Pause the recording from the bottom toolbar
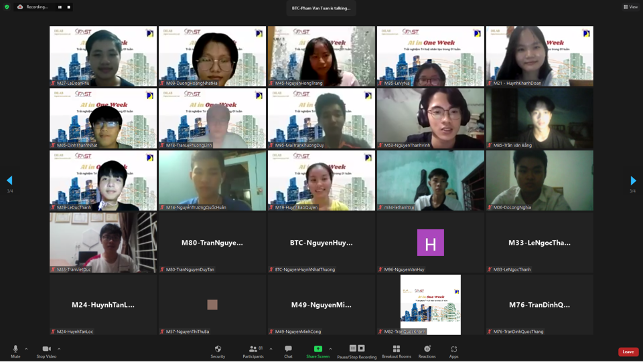Screen dimensions: 644x362 353,348
